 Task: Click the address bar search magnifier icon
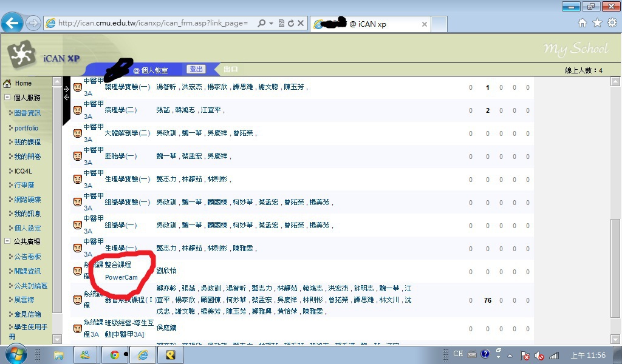click(x=261, y=24)
